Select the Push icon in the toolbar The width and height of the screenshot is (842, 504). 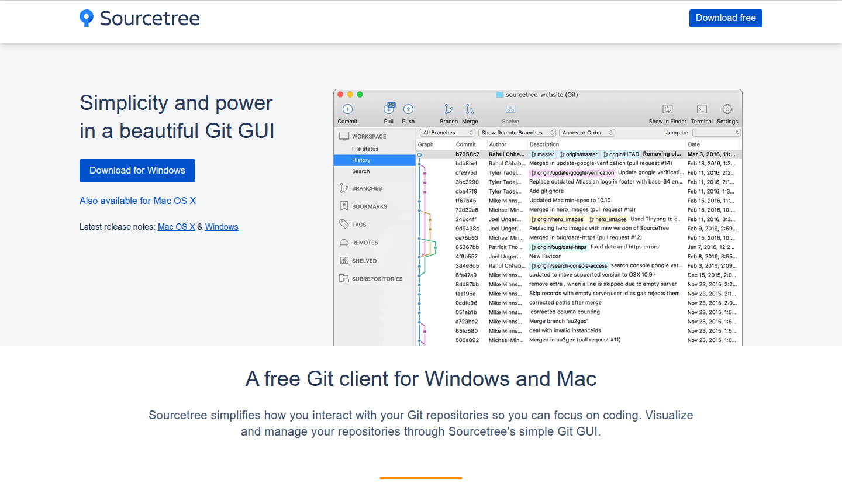(x=408, y=111)
